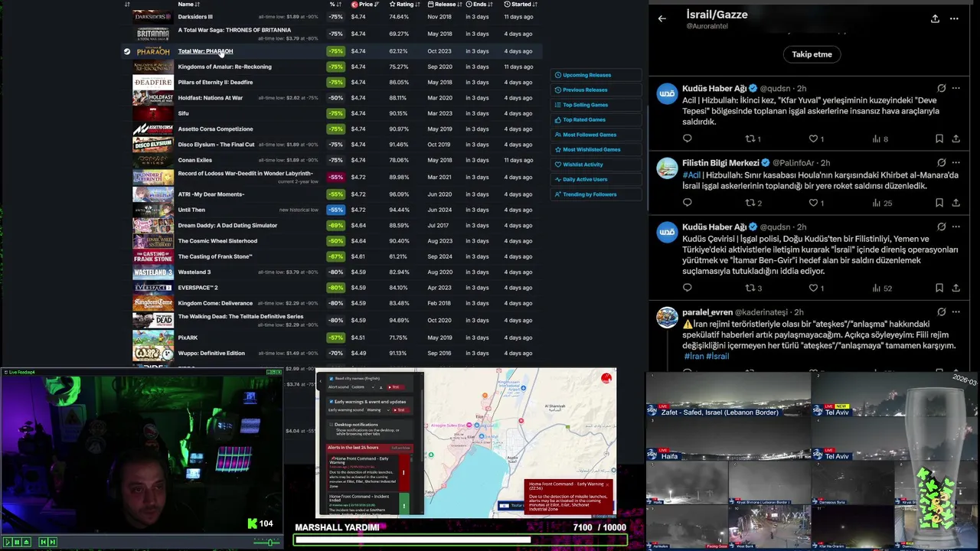Image resolution: width=980 pixels, height=551 pixels.
Task: Sort table by Price column
Action: click(365, 4)
